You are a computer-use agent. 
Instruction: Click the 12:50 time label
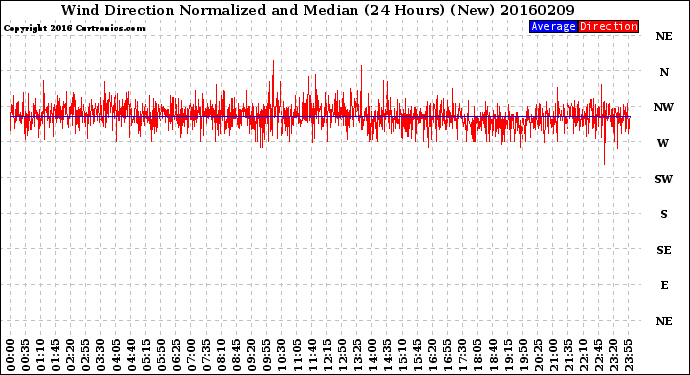(x=342, y=355)
